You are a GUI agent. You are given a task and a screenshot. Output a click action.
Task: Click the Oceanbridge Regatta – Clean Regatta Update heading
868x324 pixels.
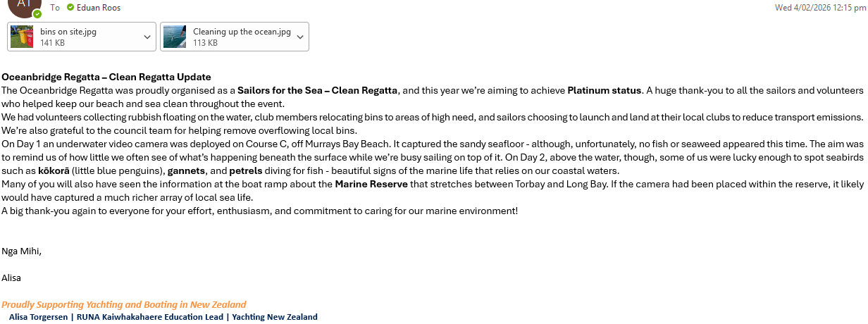pos(106,77)
